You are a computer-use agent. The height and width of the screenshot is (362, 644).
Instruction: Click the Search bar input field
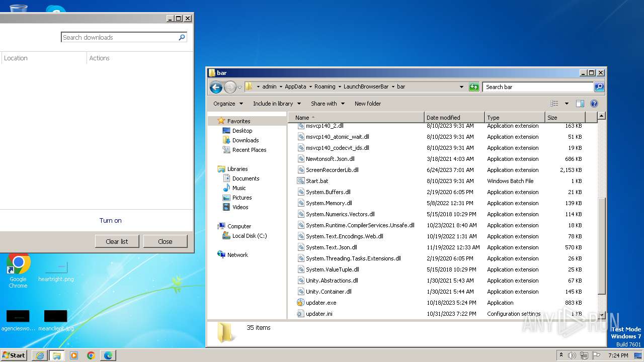pyautogui.click(x=538, y=87)
